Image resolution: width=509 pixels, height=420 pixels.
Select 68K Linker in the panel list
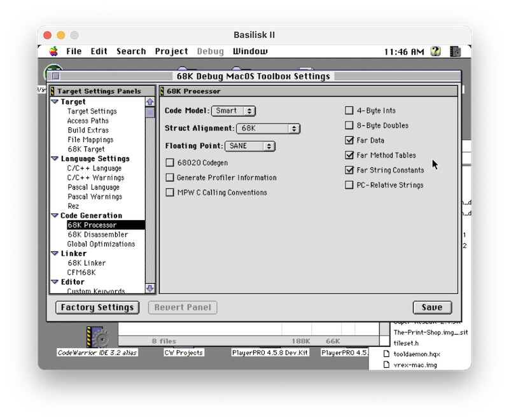(87, 263)
